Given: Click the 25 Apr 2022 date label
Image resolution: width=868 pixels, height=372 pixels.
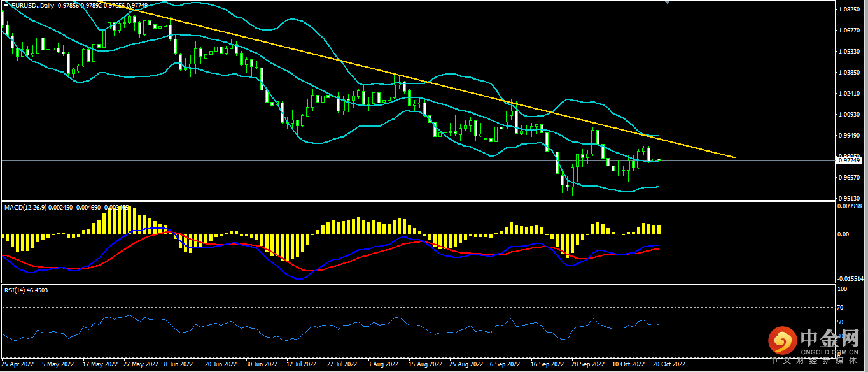Looking at the screenshot, I should (x=18, y=365).
